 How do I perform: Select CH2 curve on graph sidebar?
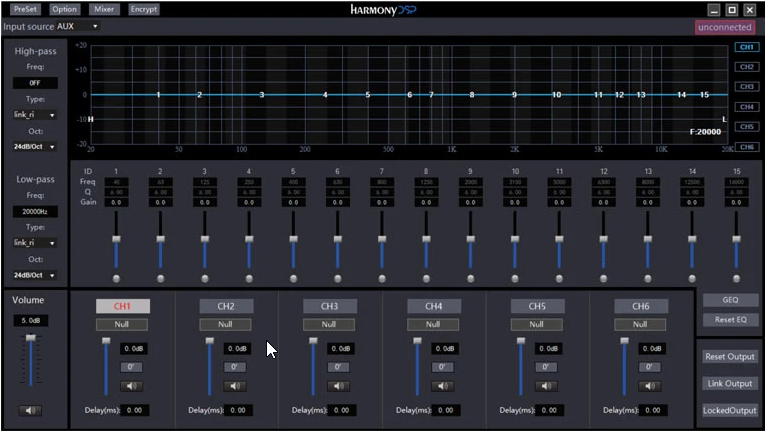[746, 67]
